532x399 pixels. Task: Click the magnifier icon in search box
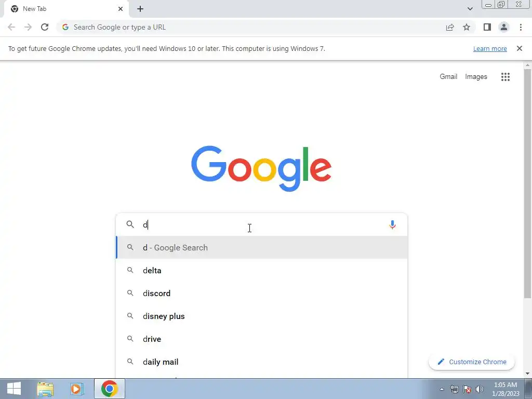pyautogui.click(x=130, y=224)
